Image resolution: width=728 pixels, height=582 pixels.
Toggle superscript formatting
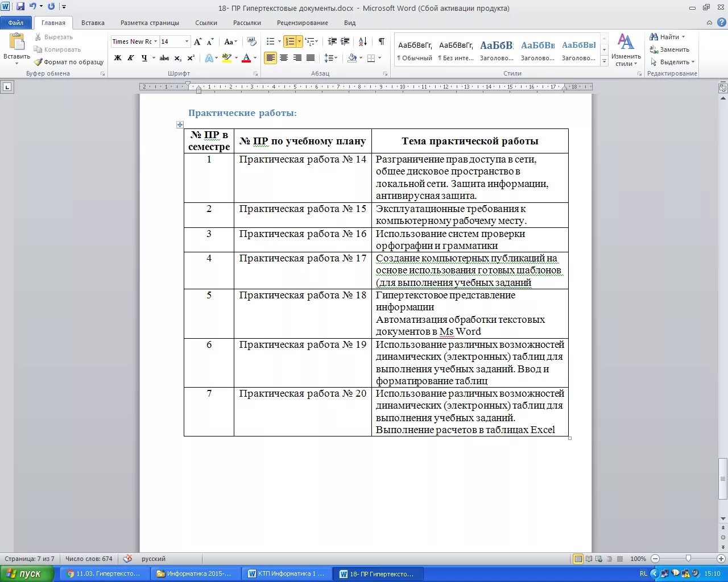(191, 58)
